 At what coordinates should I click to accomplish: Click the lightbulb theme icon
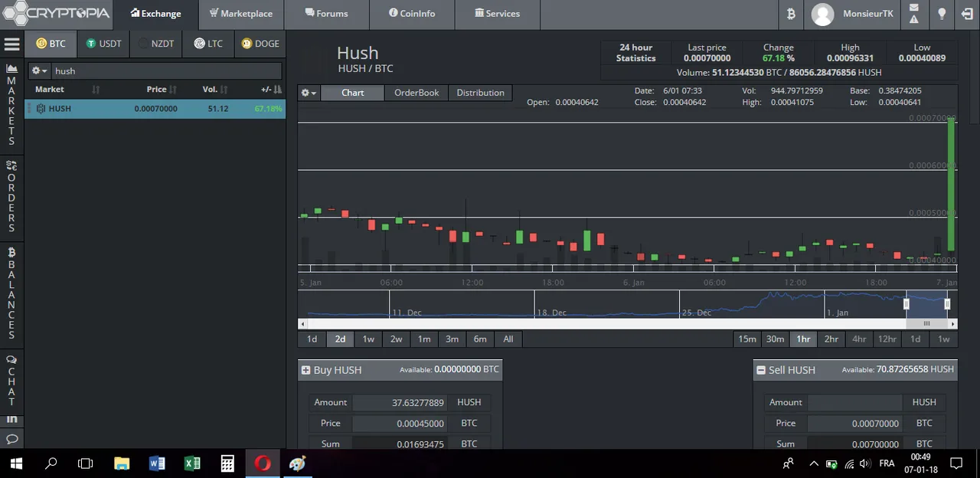coord(942,14)
